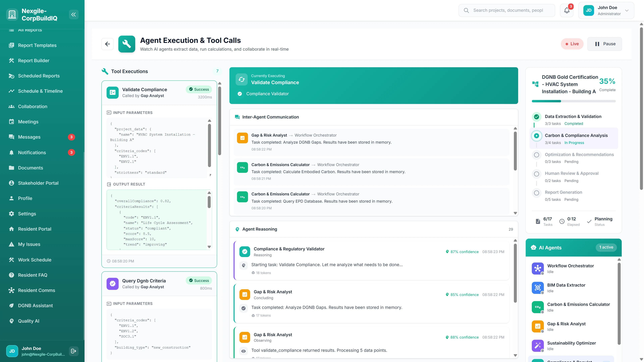Click the Carbon & Emissions Calculator CO2 icon
This screenshot has width=644, height=362.
(x=538, y=307)
